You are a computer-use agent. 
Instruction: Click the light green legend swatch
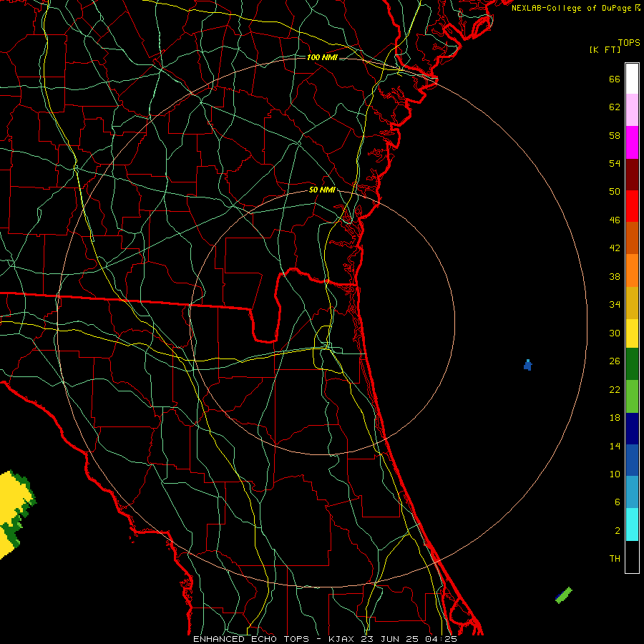[x=632, y=396]
